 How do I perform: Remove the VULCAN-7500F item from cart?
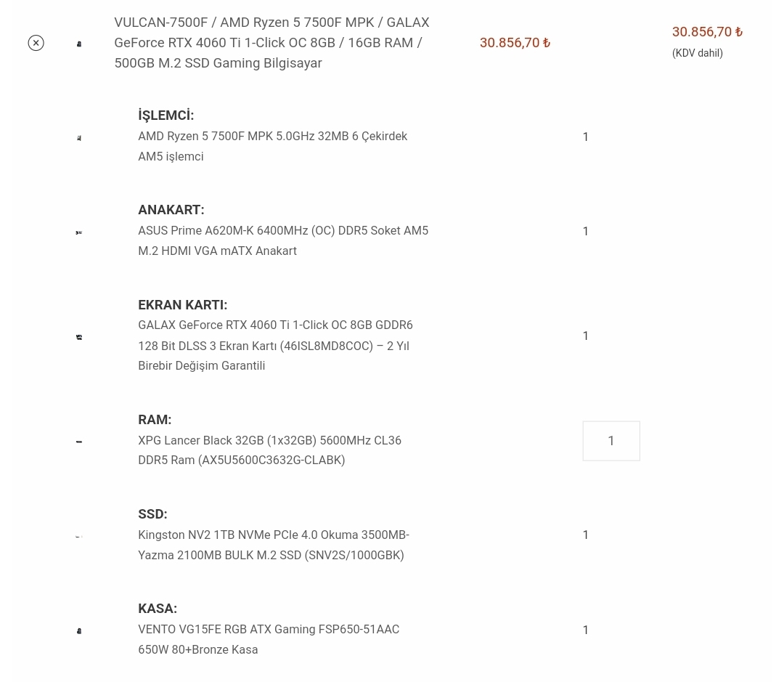(x=36, y=43)
